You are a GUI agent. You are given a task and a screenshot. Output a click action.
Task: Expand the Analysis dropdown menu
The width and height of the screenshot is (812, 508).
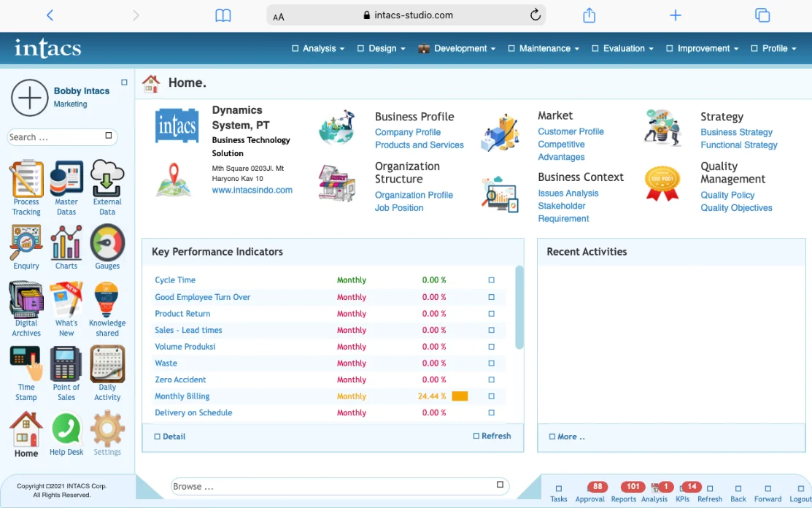pyautogui.click(x=319, y=49)
